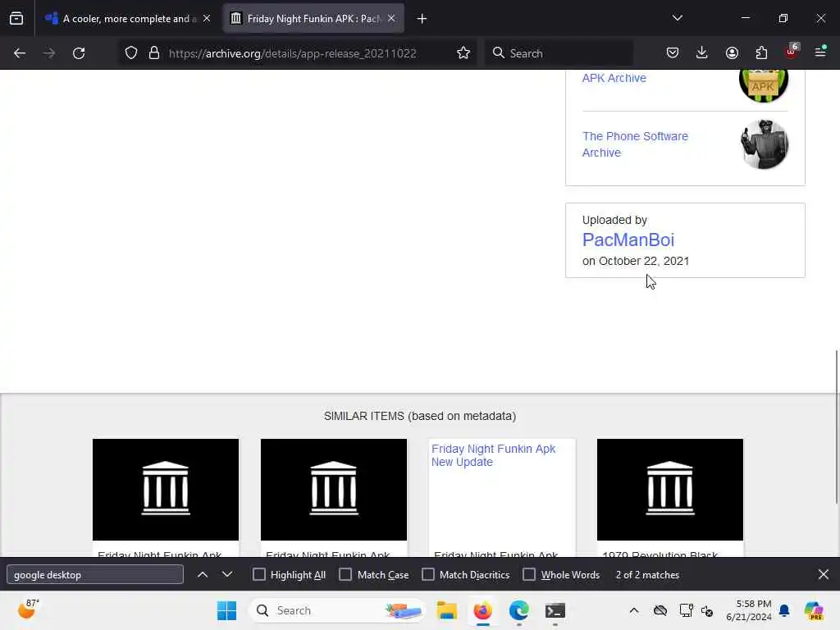Focus the browser Search box
The height and width of the screenshot is (630, 840).
click(x=559, y=53)
